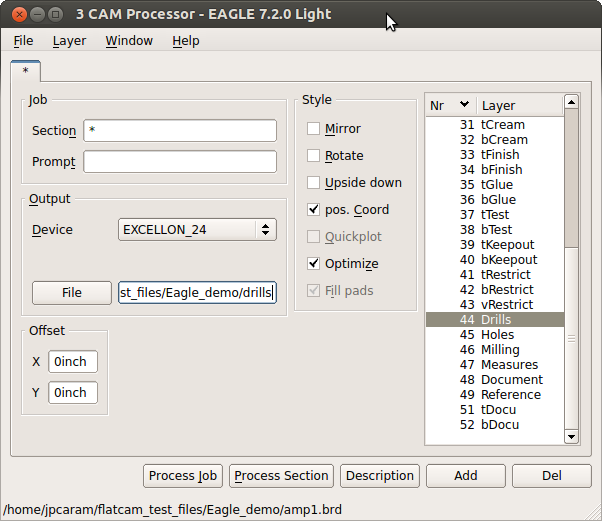This screenshot has height=521, width=602.
Task: Open the Device dropdown showing EXCELLON_24
Action: point(197,230)
